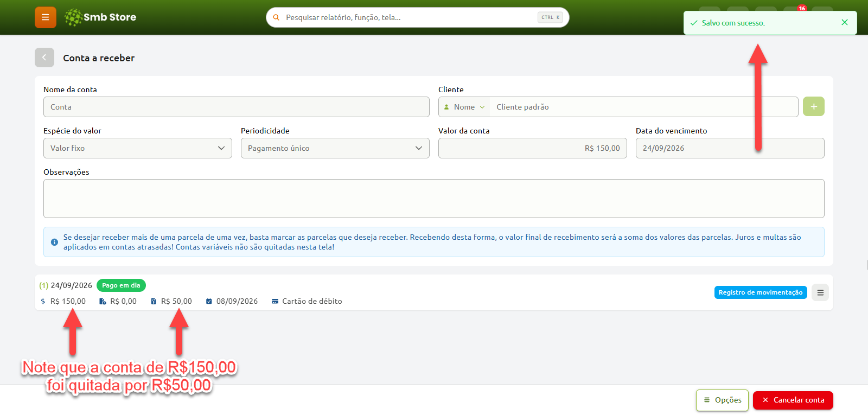Dismiss the 'Salvo com sucesso' notification
Viewport: 868px width, 415px height.
845,22
